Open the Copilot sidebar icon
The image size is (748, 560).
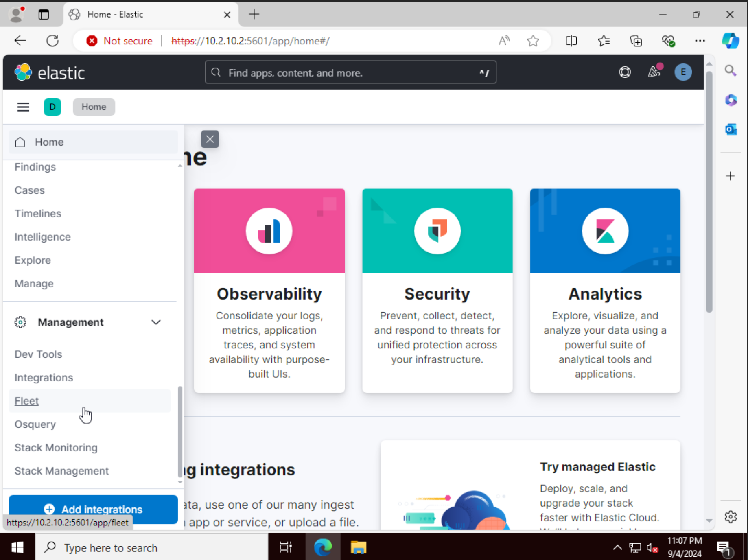point(731,41)
